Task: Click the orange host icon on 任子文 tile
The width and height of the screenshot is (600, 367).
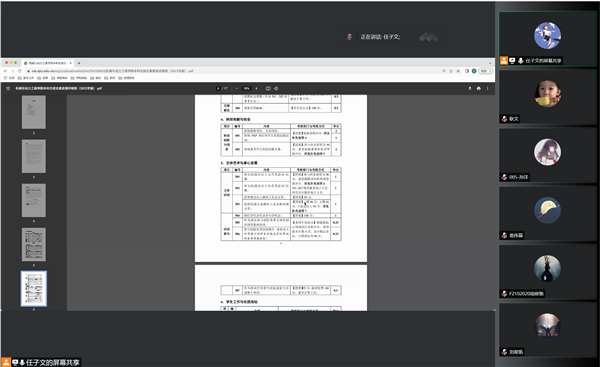Action: coord(504,60)
